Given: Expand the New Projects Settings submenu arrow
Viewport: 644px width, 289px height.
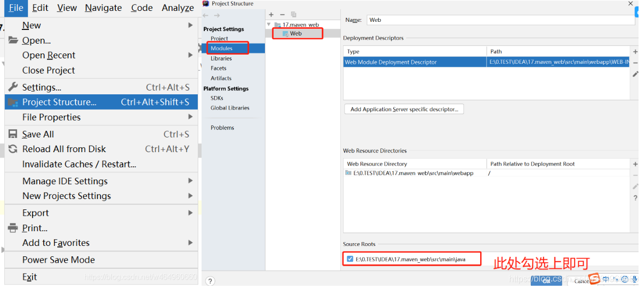Looking at the screenshot, I should (x=190, y=196).
